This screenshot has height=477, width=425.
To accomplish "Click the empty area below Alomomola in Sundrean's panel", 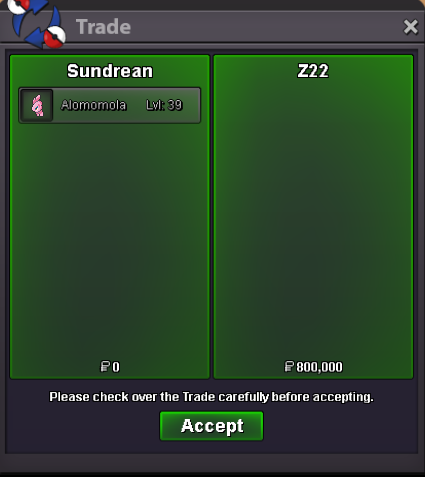I will click(x=110, y=240).
